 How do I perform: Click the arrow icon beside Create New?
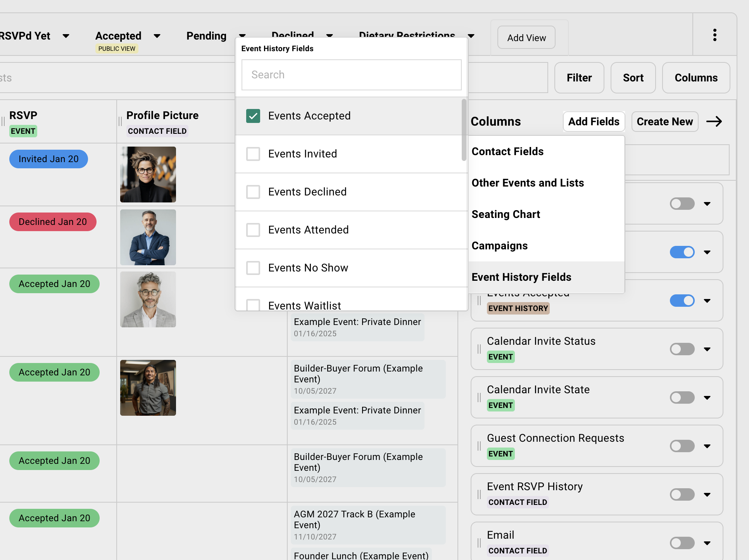[x=714, y=121]
